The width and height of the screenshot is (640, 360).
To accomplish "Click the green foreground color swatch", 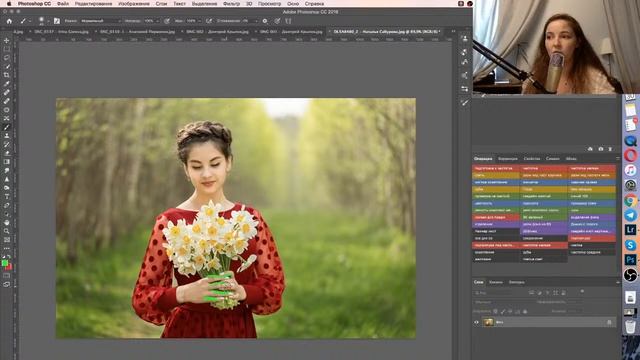I will coord(4,263).
